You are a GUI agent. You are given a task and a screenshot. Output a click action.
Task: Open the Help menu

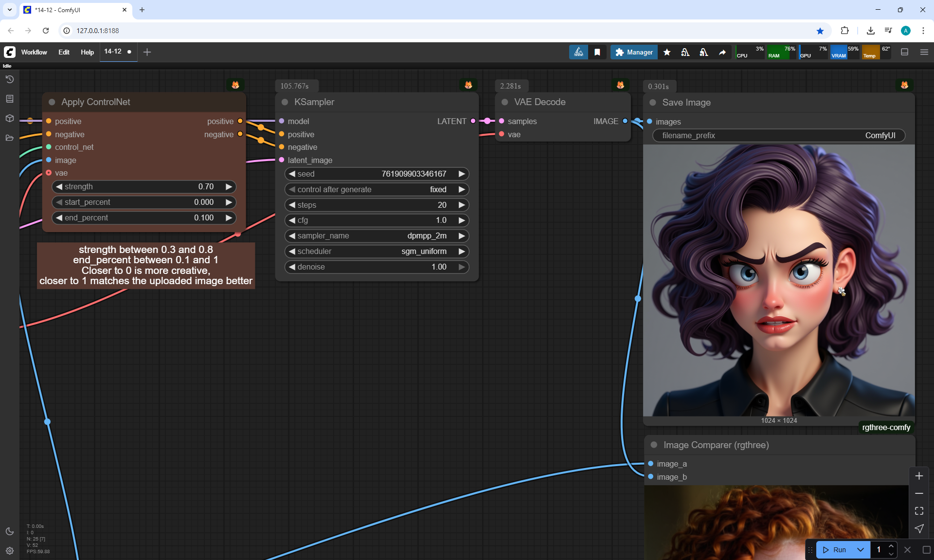(87, 52)
